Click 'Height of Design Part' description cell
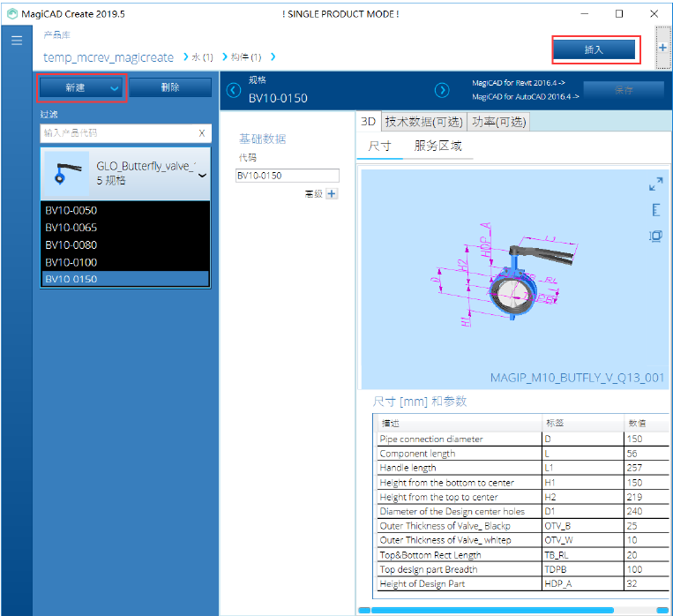 [x=460, y=583]
